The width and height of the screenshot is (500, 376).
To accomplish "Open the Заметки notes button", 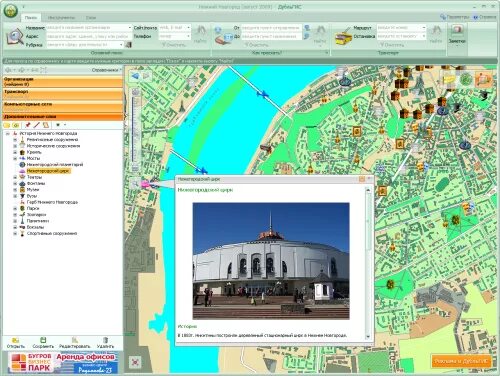I will pos(457,34).
